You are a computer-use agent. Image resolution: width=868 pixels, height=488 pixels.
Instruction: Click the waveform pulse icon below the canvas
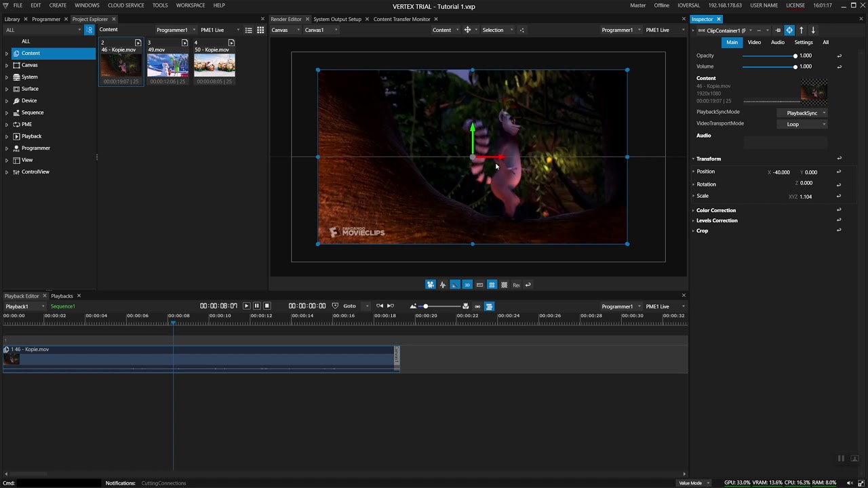pyautogui.click(x=443, y=285)
